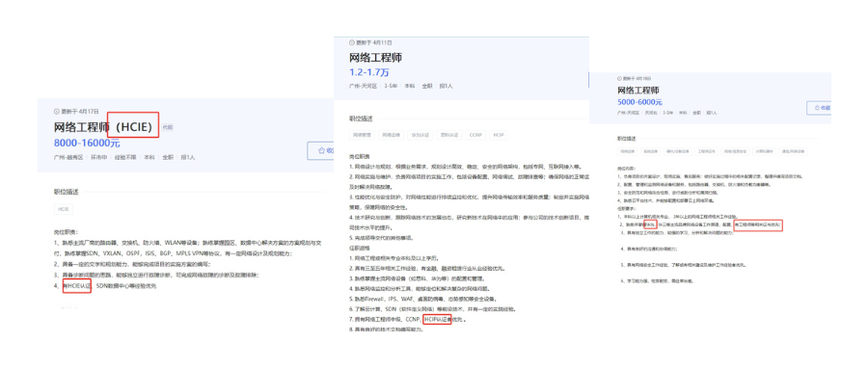Click 更新于 4月17日 date text
The height and width of the screenshot is (369, 868).
(80, 111)
